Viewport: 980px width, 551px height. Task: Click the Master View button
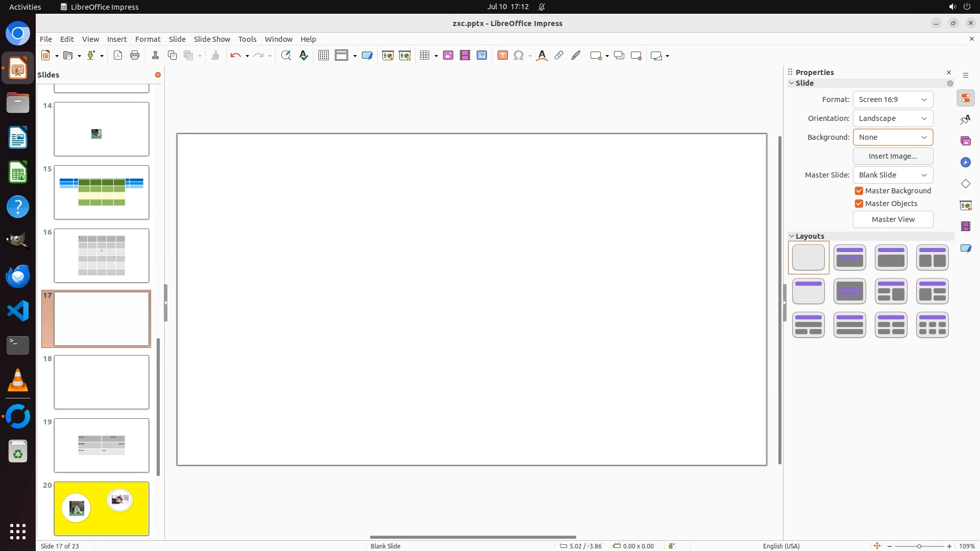(x=893, y=219)
